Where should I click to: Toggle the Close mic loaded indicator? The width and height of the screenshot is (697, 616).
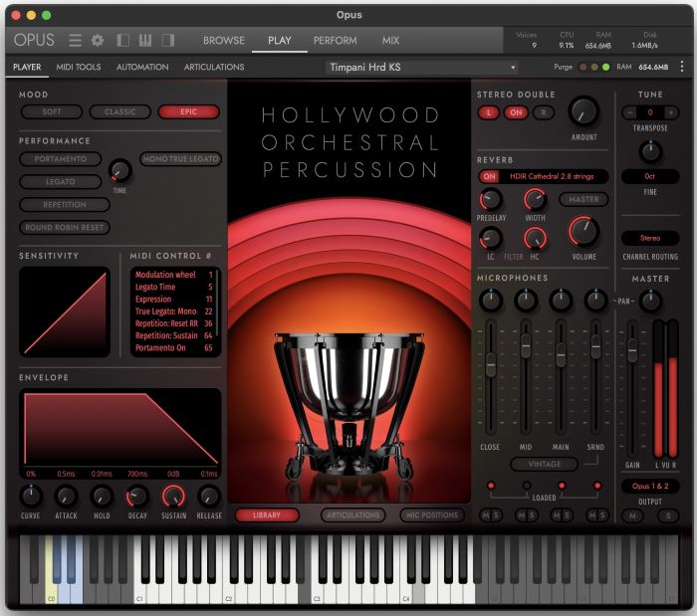point(491,486)
